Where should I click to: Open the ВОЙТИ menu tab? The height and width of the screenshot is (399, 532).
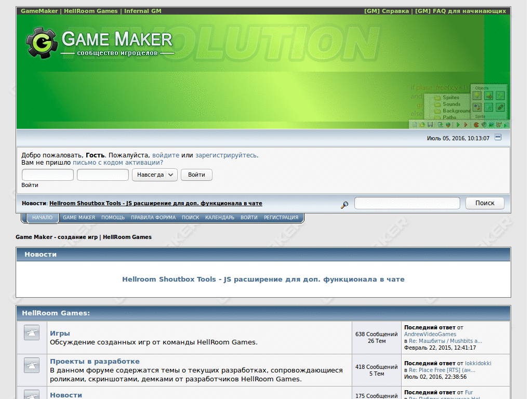tap(249, 218)
